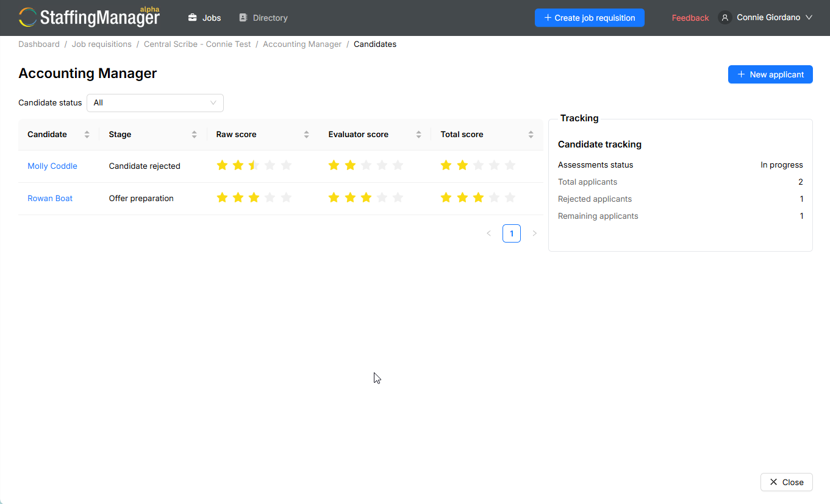Click the Candidates breadcrumb text
The image size is (830, 504).
point(375,44)
